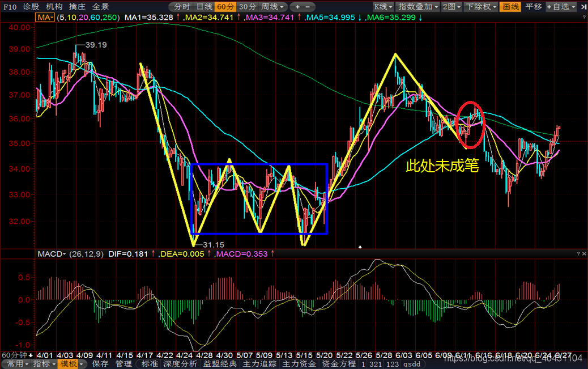Screen dimensions: 588x369
Task: Open the +自选 watchlist dropdown
Action: (561, 7)
